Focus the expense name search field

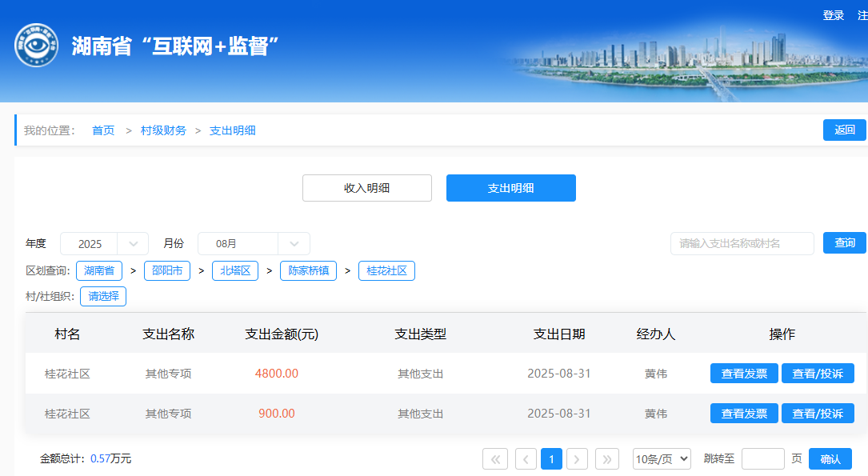tap(742, 243)
